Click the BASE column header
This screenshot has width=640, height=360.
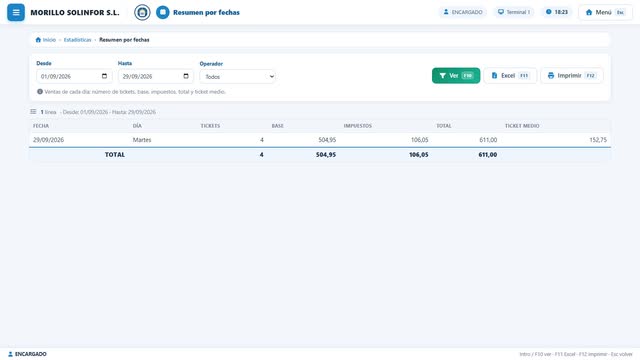click(278, 126)
